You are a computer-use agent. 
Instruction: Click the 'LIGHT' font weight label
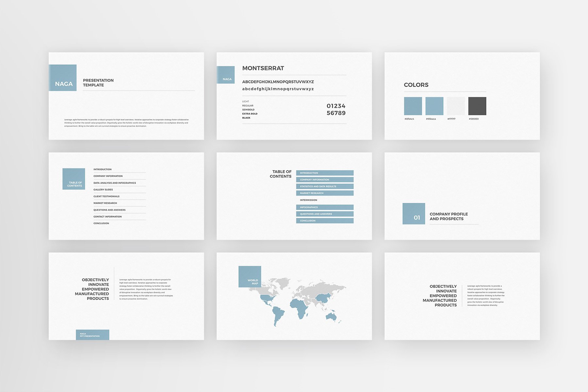pyautogui.click(x=246, y=102)
